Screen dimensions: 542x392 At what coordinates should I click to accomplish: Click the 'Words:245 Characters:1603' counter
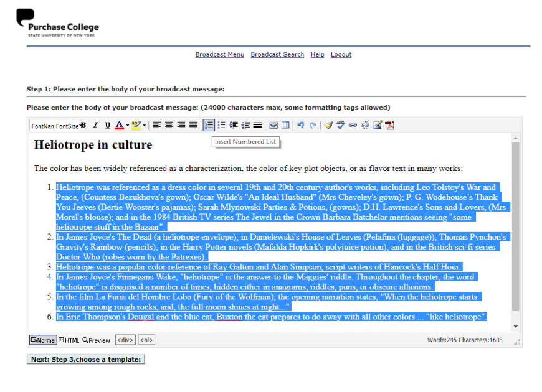(x=465, y=340)
